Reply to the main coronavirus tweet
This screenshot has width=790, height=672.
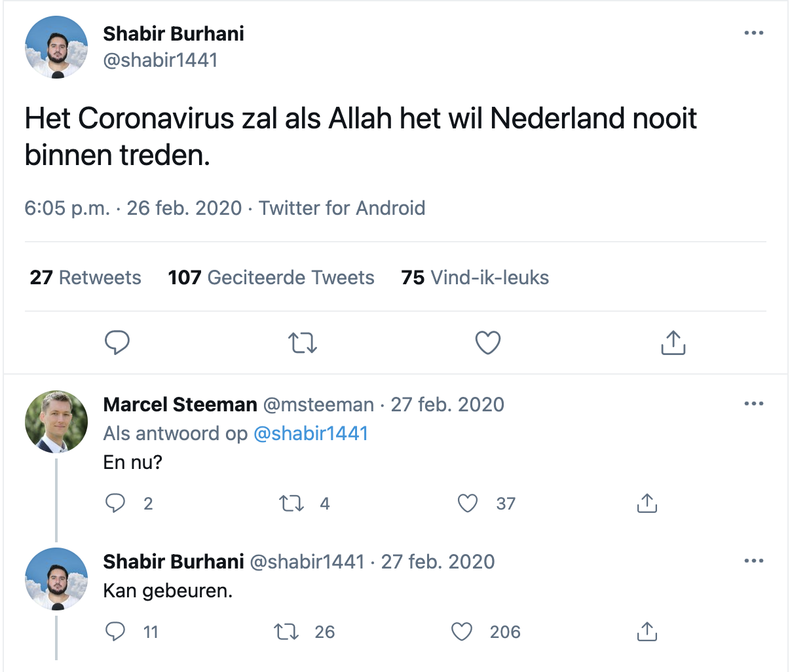(117, 343)
